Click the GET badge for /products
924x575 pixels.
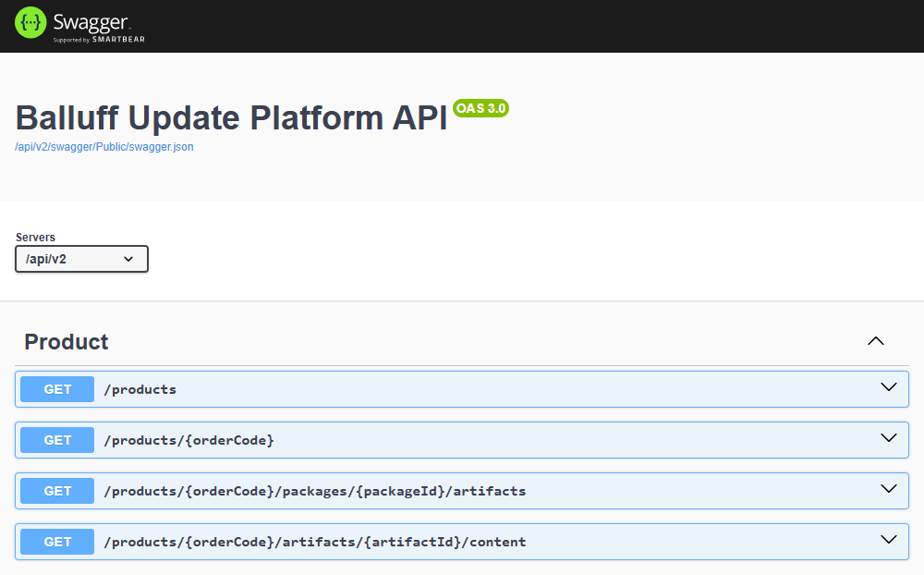tap(57, 389)
